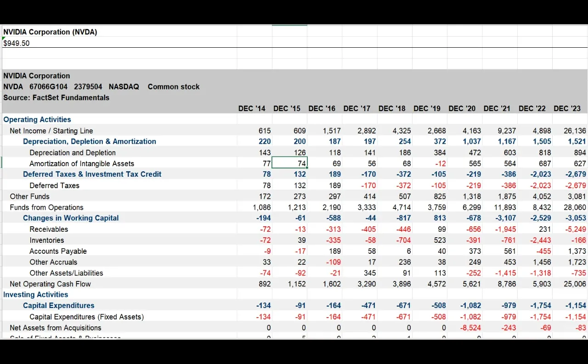The height and width of the screenshot is (364, 588).
Task: Select Other Funds value 172 in DEC '14
Action: point(265,196)
